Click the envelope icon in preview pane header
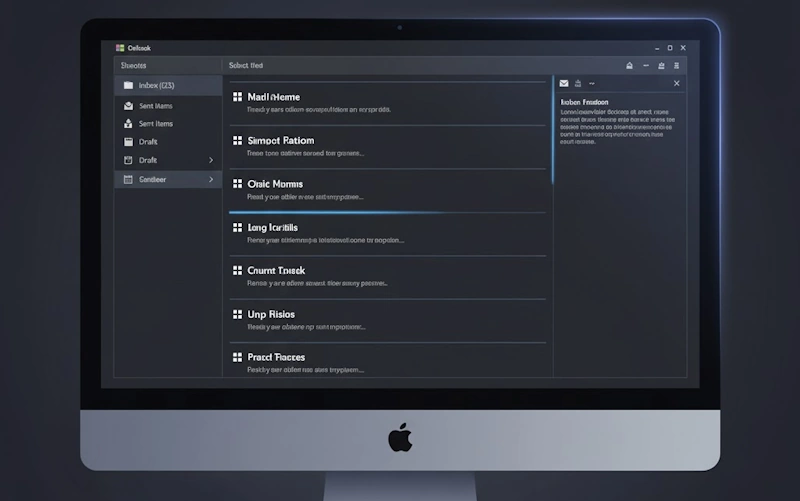Viewport: 800px width, 501px height. click(564, 83)
